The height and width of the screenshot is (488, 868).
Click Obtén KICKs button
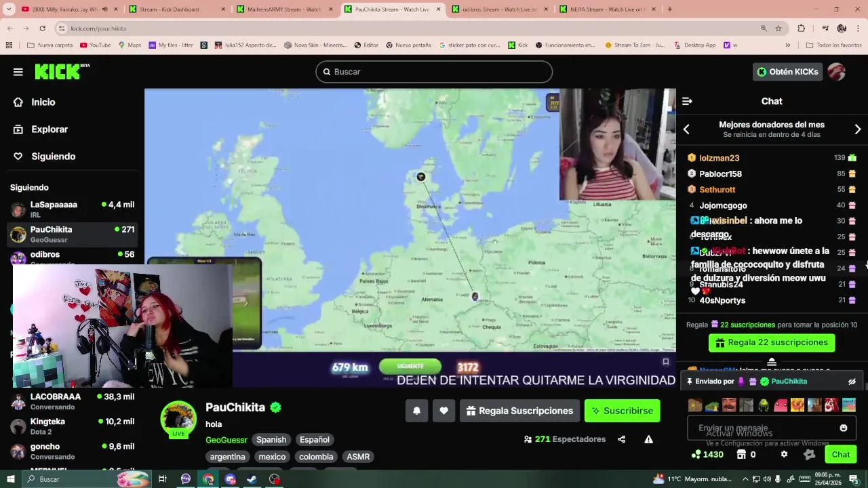coord(787,72)
